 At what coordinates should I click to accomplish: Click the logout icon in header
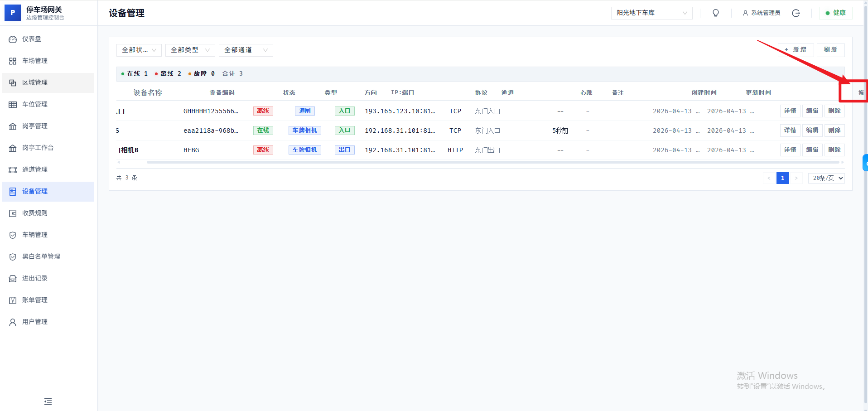(796, 13)
